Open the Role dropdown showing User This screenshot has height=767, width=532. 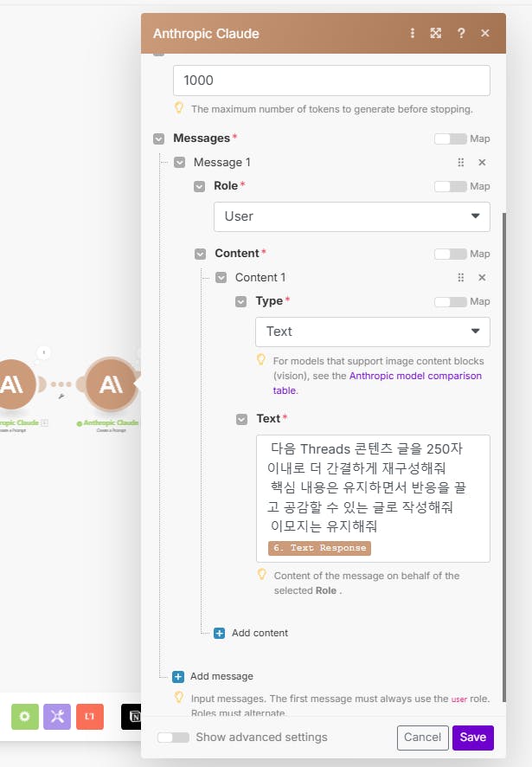[x=352, y=216]
